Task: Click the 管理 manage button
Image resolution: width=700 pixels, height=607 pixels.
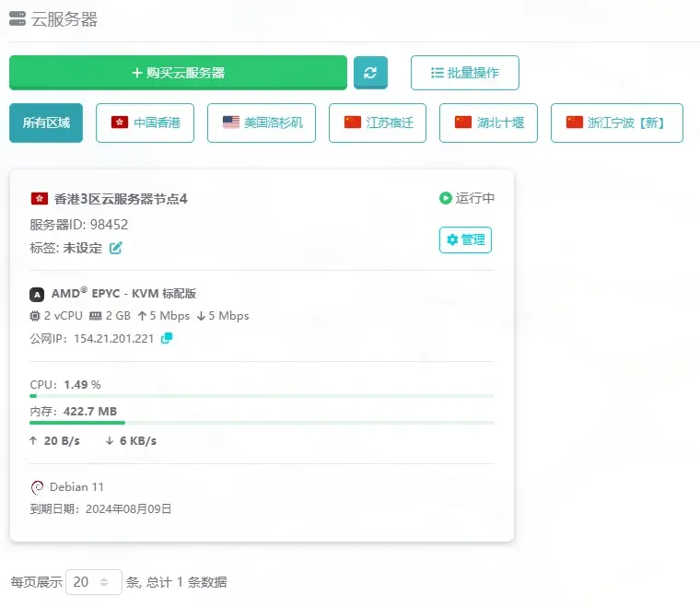Action: 465,239
